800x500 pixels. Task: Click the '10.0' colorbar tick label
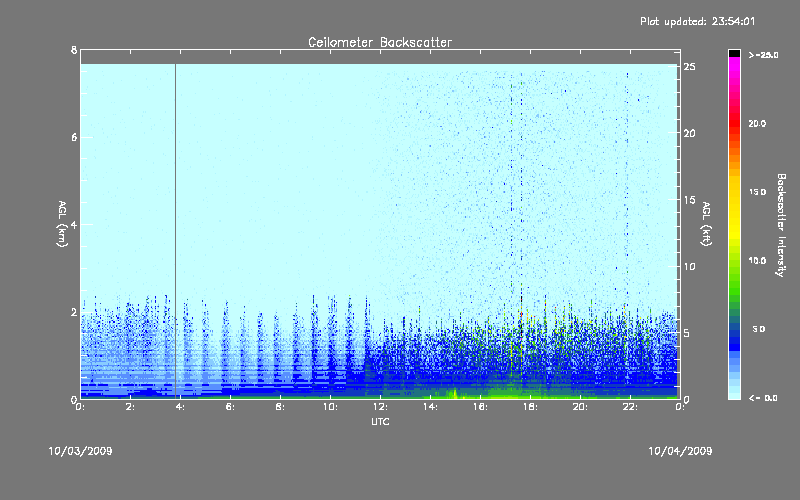[757, 261]
